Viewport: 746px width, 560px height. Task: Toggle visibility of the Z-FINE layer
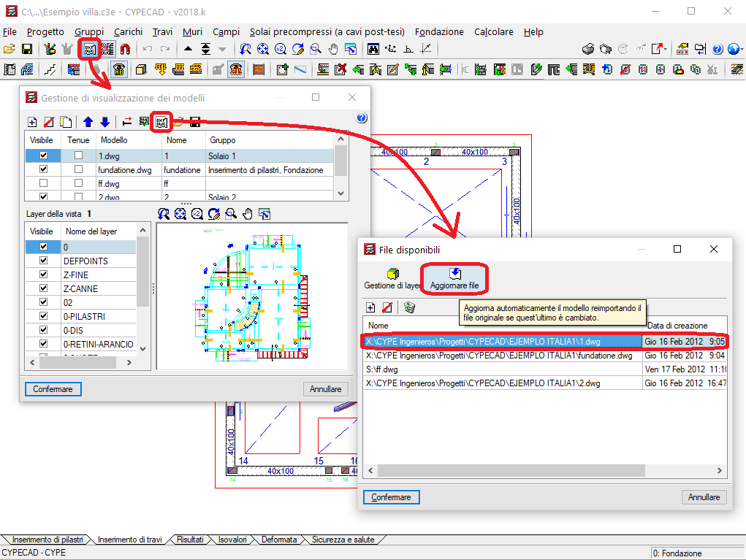coord(43,274)
